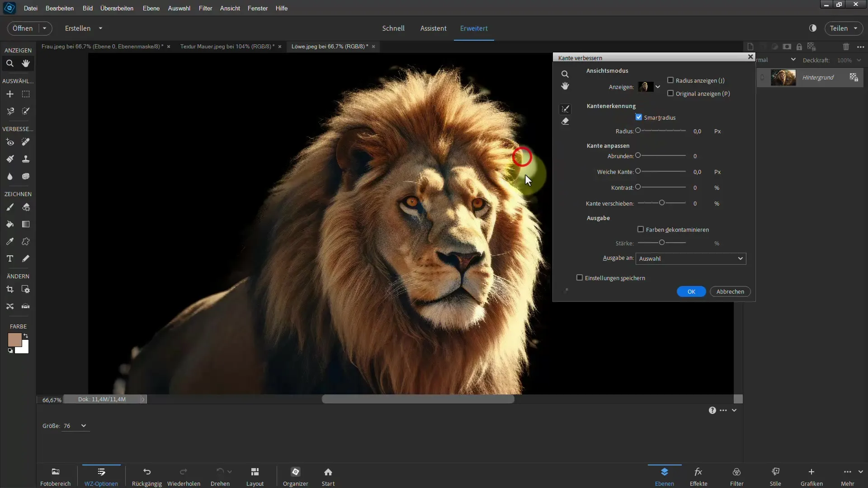Select the Lasso tool
868x488 pixels.
click(x=10, y=111)
